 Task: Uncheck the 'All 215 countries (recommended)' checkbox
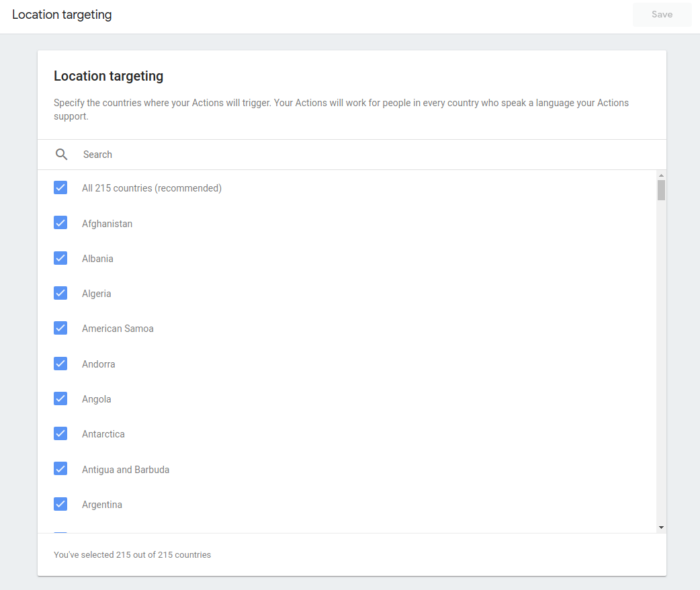pos(60,187)
